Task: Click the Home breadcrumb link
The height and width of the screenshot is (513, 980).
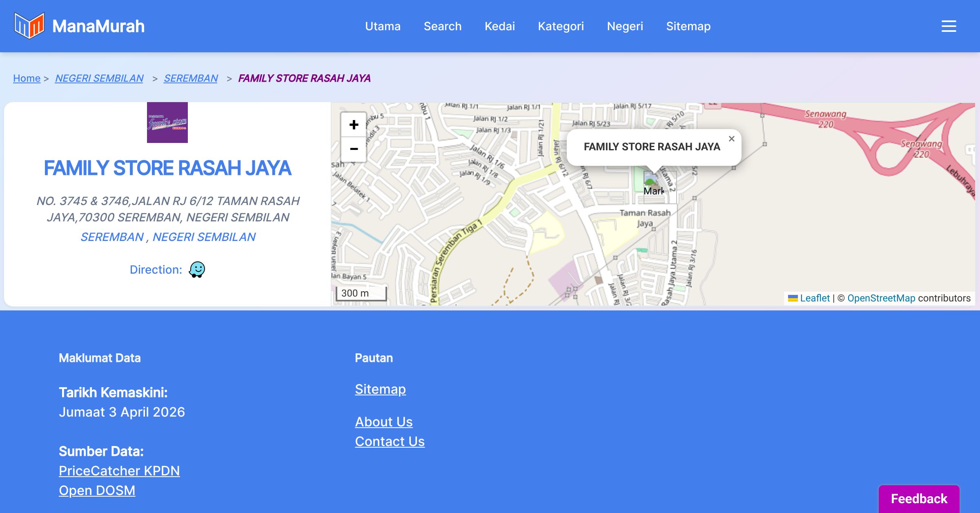Action: (x=27, y=78)
